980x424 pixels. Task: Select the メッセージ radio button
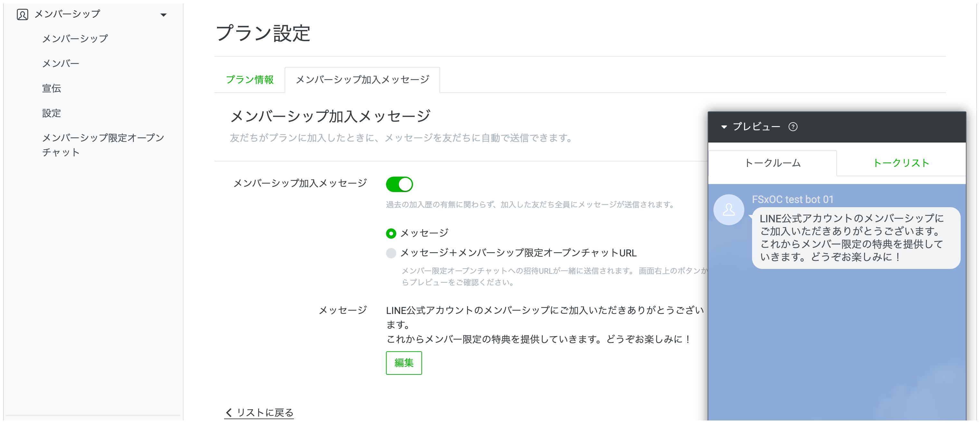pyautogui.click(x=391, y=233)
